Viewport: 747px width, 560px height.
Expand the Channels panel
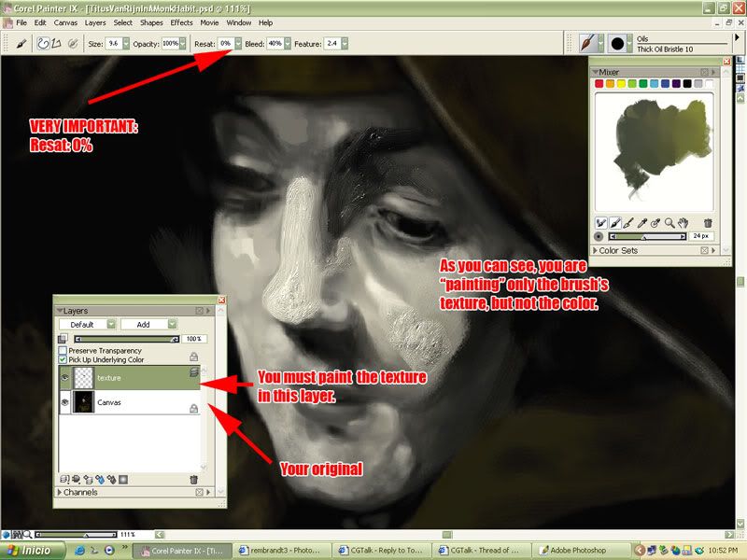click(61, 492)
